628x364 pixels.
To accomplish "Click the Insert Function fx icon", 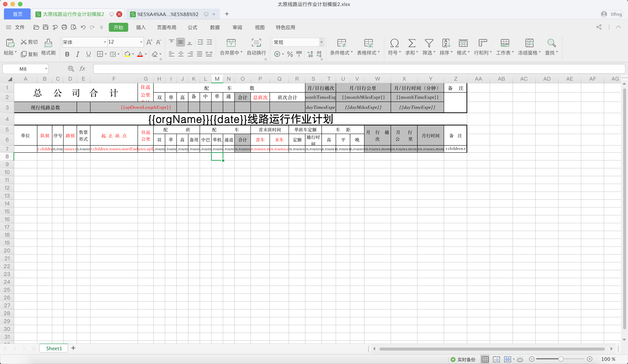I will [x=82, y=69].
